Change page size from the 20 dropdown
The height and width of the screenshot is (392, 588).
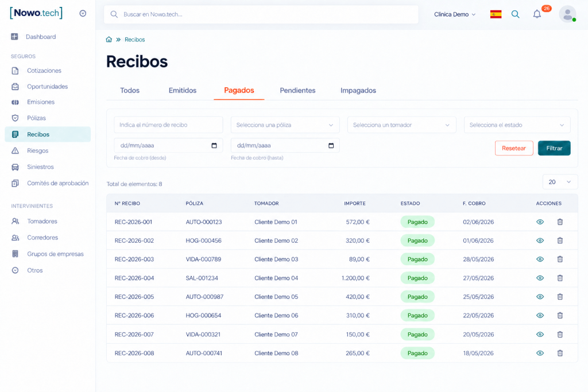[560, 182]
